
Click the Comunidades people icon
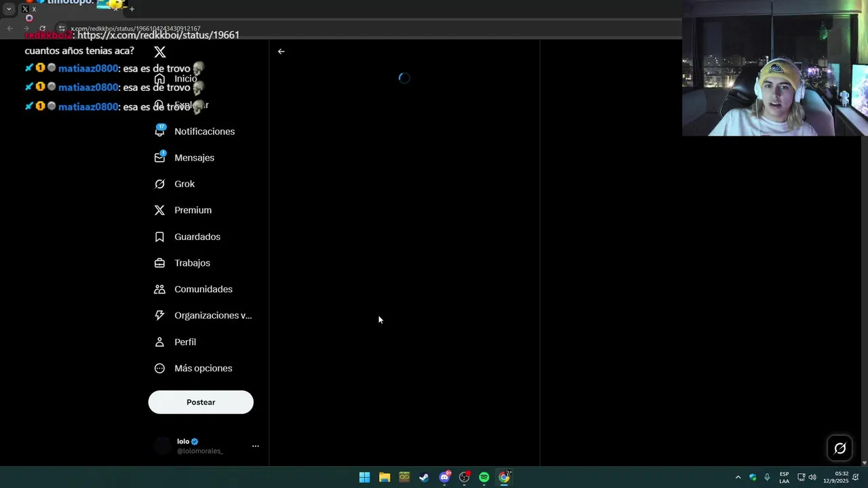pos(159,289)
